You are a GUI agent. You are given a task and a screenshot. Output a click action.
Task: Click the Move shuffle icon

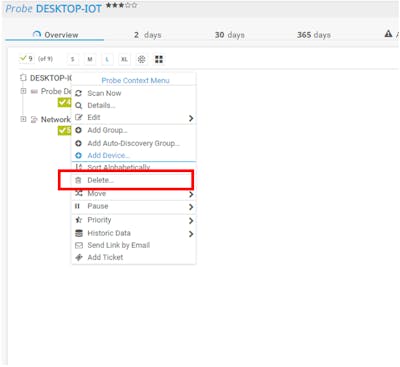(78, 193)
